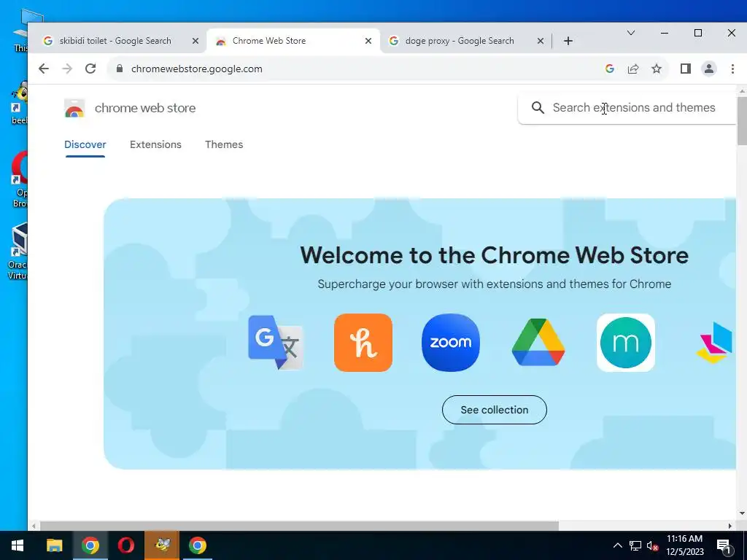Switch to skibidi toilet Google Search tab
Viewport: 747px width, 560px height.
pyautogui.click(x=115, y=41)
